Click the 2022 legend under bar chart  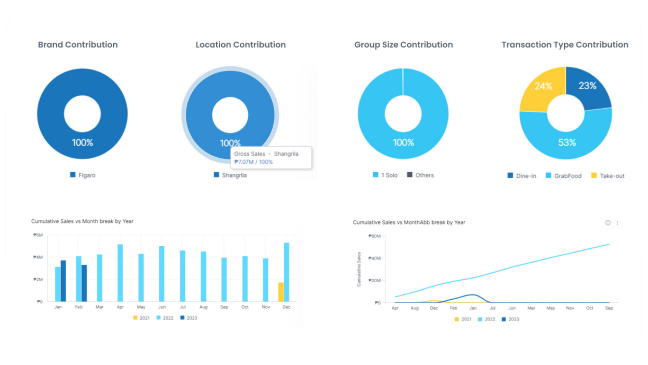tap(165, 318)
